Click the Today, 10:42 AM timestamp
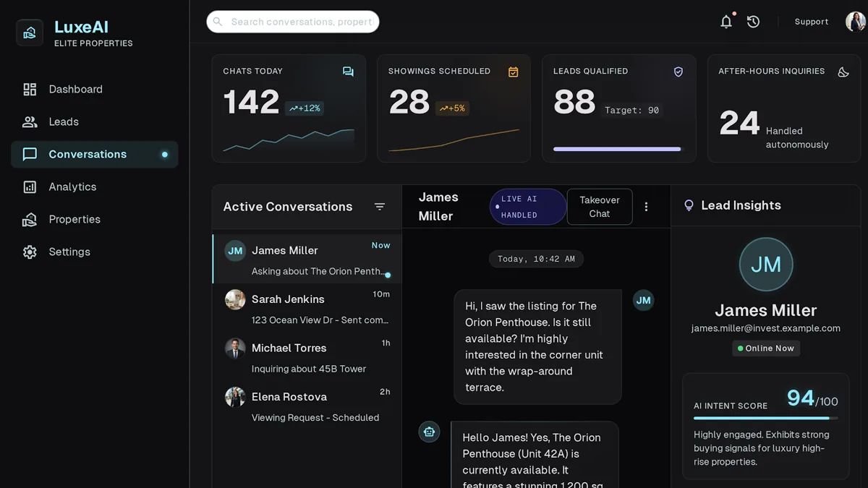The width and height of the screenshot is (868, 488). click(536, 259)
